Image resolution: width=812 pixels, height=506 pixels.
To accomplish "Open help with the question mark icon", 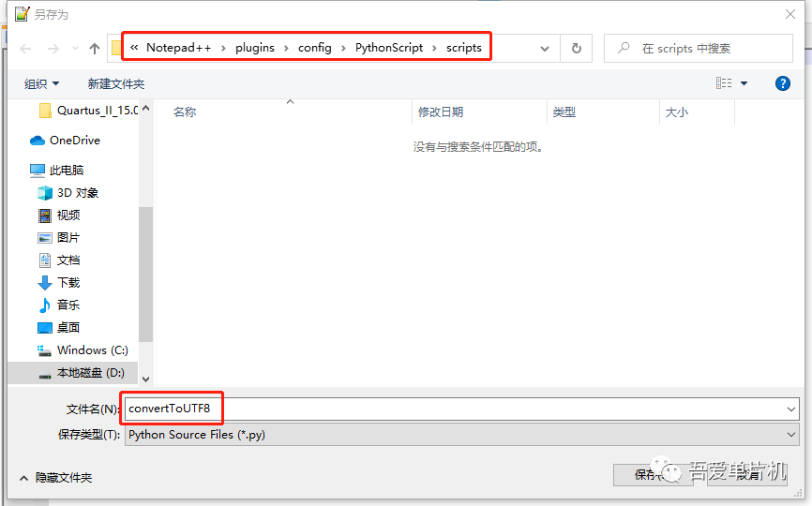I will point(783,83).
